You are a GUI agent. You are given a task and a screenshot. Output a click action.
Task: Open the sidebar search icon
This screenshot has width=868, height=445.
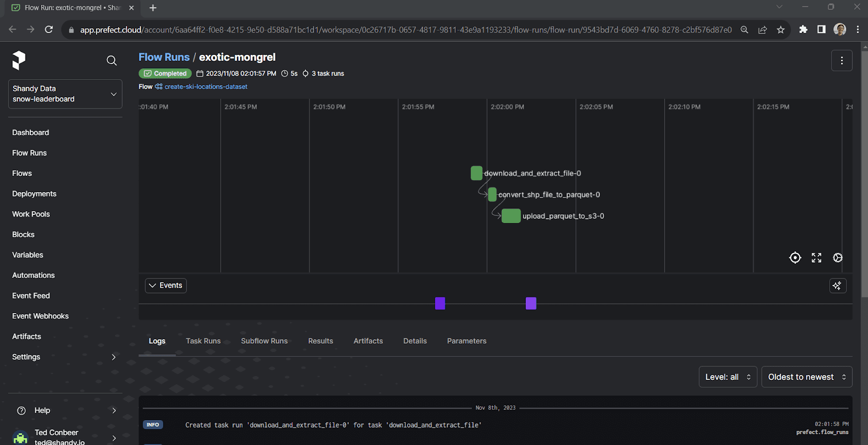point(112,60)
